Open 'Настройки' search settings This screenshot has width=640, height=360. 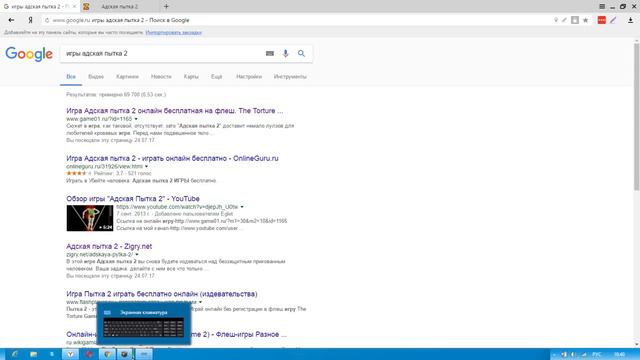(249, 77)
